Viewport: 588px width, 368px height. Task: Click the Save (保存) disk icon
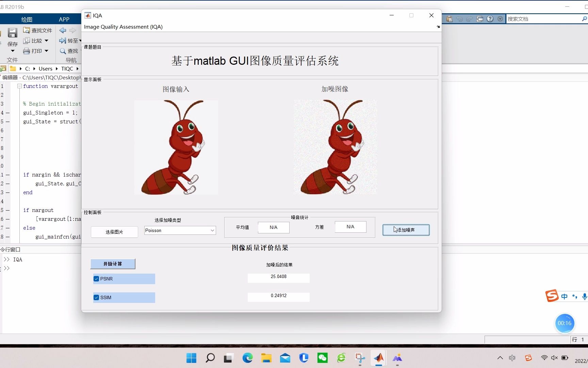pyautogui.click(x=12, y=33)
